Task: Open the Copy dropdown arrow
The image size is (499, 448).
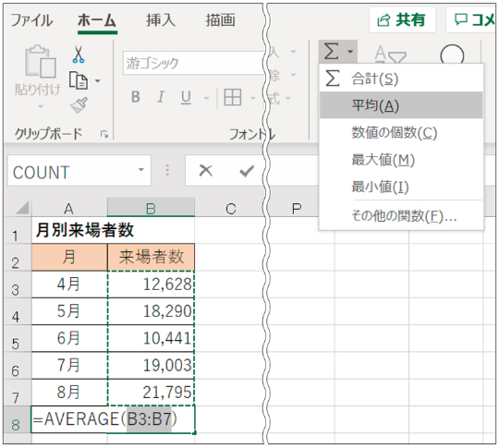Action: 98,80
